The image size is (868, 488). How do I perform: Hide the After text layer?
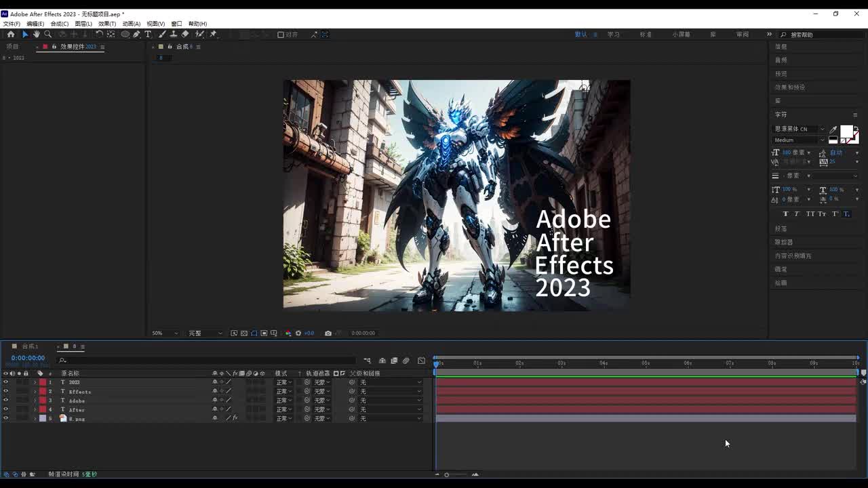click(5, 409)
